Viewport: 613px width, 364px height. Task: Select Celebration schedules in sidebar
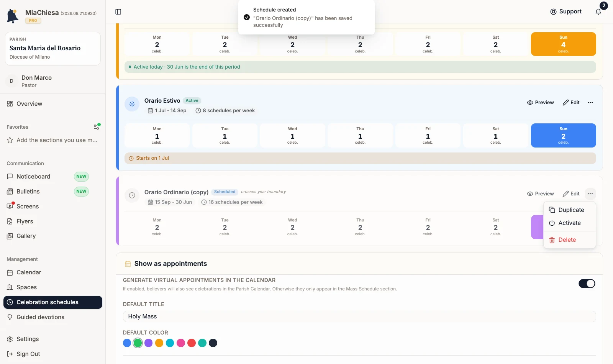[53, 302]
